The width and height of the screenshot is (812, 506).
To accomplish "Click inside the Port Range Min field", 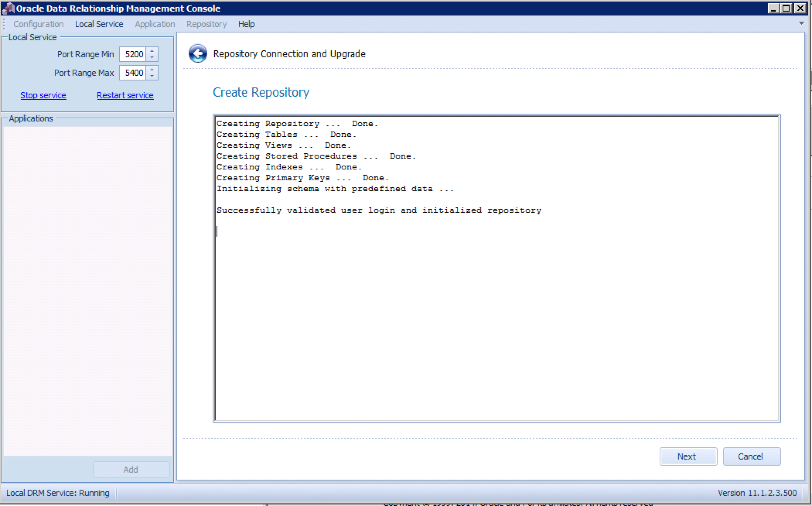I will tap(133, 54).
